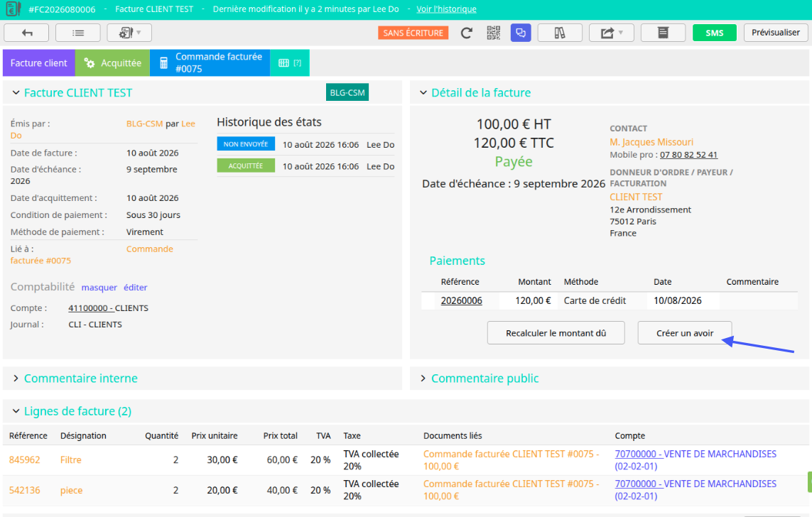Open the share/export dropdown button

(x=611, y=33)
